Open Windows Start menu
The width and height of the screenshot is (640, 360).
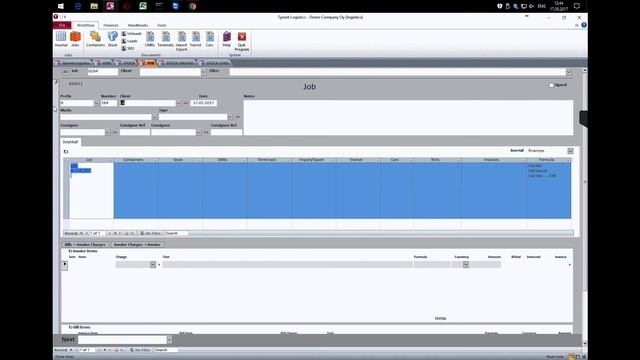coord(61,6)
